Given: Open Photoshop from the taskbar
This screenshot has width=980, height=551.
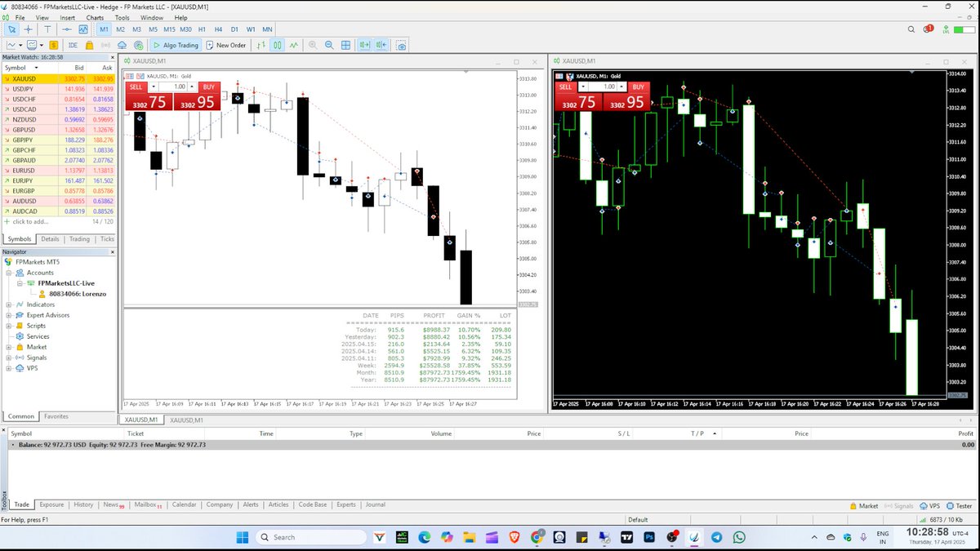Looking at the screenshot, I should [649, 537].
